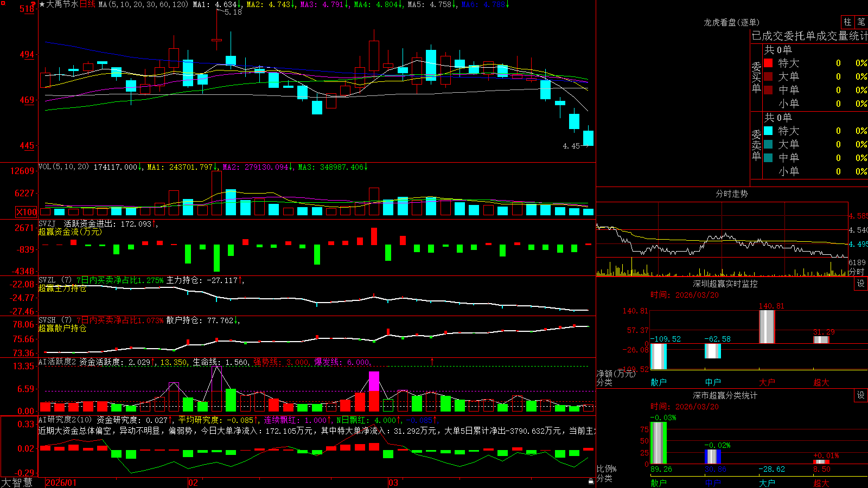This screenshot has height=488, width=868.
Task: Click the MA5: 4.758 value
Action: click(x=430, y=4)
